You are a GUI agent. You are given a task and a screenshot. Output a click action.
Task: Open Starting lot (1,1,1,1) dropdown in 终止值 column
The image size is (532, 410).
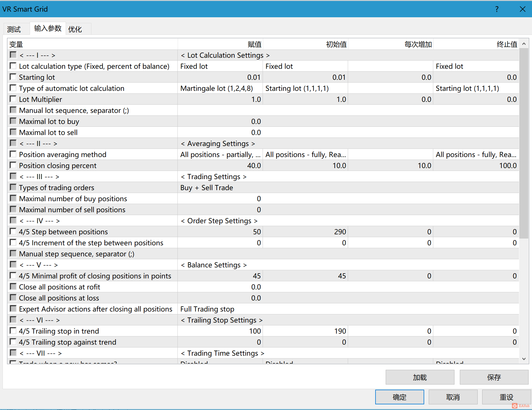pos(476,88)
